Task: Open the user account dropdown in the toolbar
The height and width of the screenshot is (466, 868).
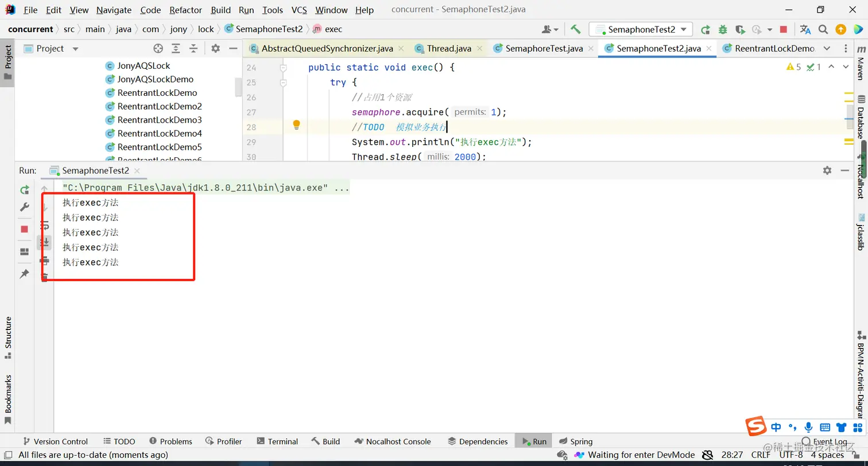Action: pyautogui.click(x=550, y=29)
